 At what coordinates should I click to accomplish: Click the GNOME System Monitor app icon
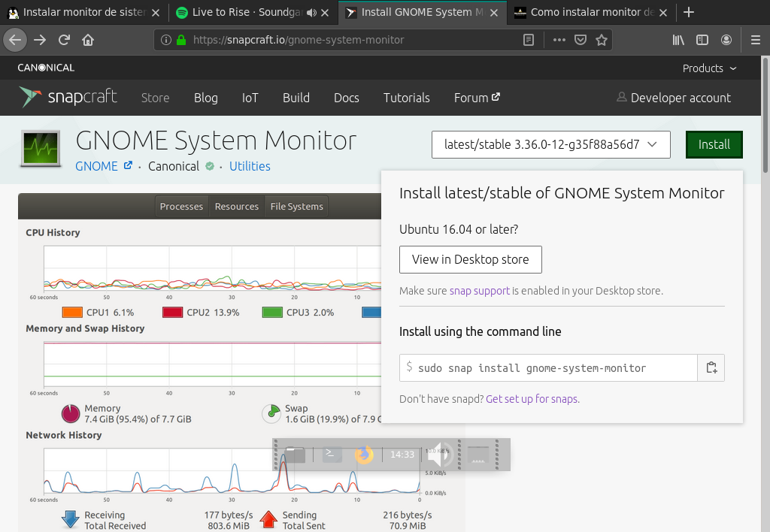[41, 148]
